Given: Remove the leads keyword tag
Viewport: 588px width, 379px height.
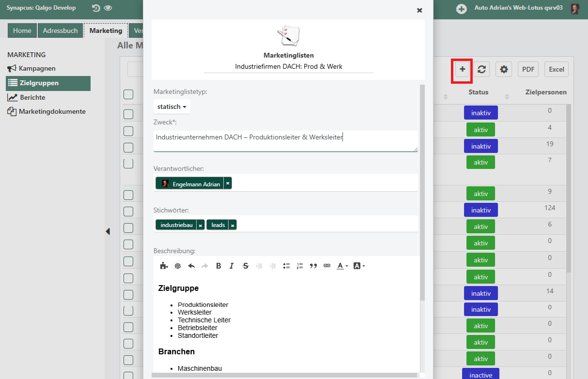Looking at the screenshot, I should [232, 225].
